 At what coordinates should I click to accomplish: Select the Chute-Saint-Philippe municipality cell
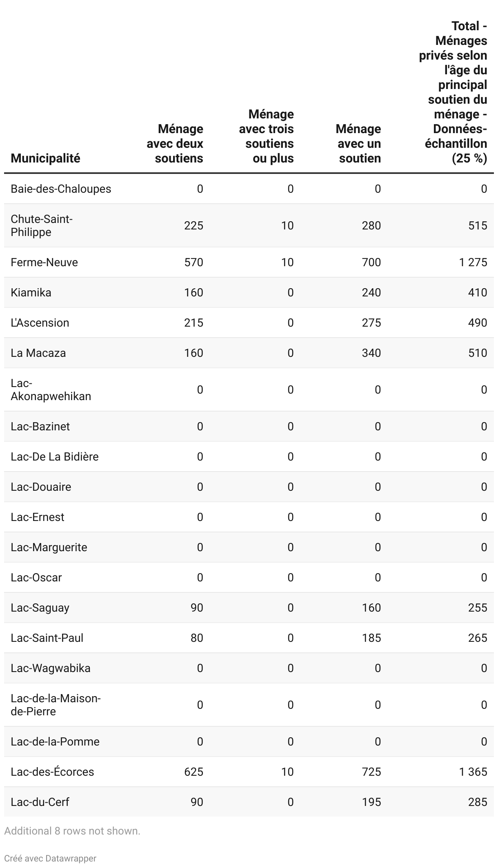[x=42, y=225]
